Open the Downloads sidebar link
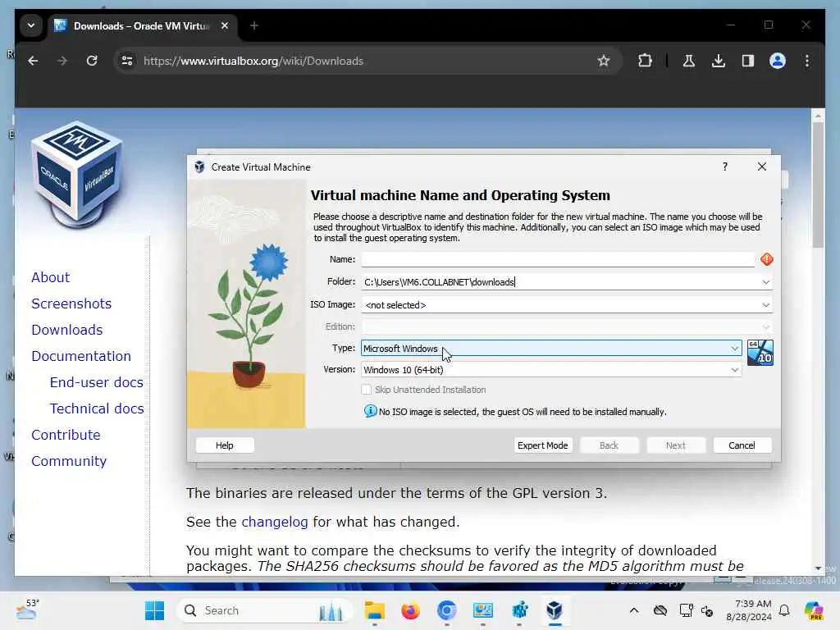840x630 pixels. point(67,330)
